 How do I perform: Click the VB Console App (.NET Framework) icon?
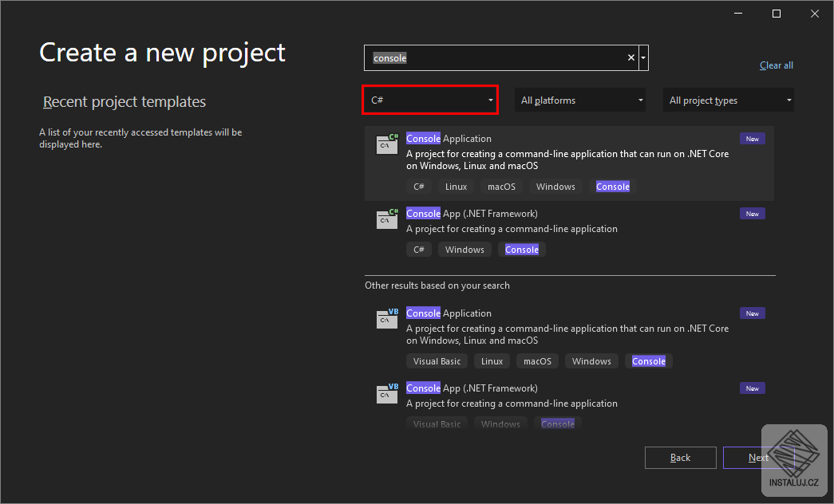tap(386, 394)
